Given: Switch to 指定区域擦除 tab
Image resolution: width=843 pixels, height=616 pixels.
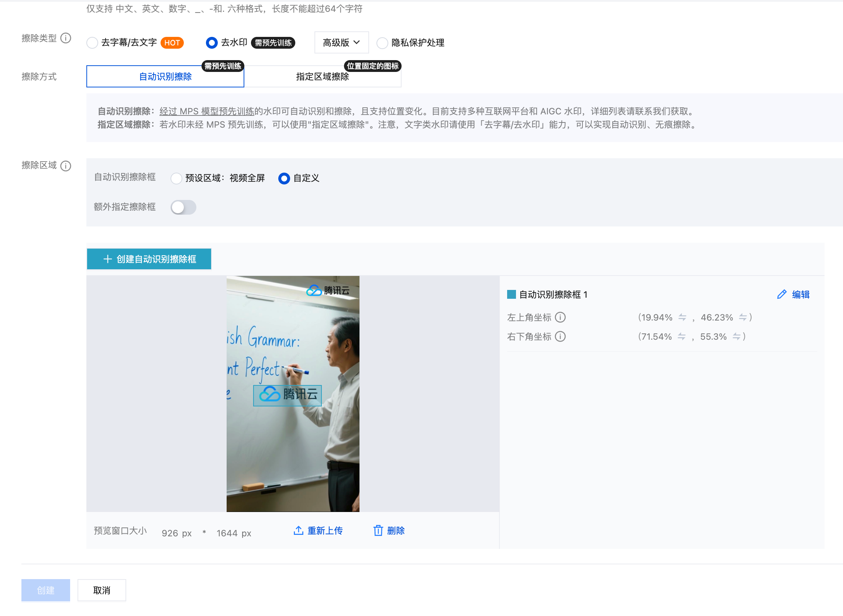Looking at the screenshot, I should (322, 76).
